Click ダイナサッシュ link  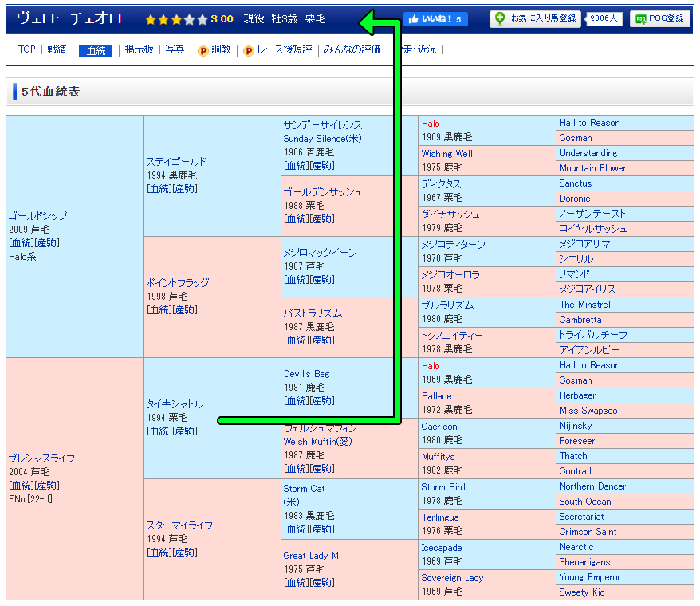(x=450, y=214)
